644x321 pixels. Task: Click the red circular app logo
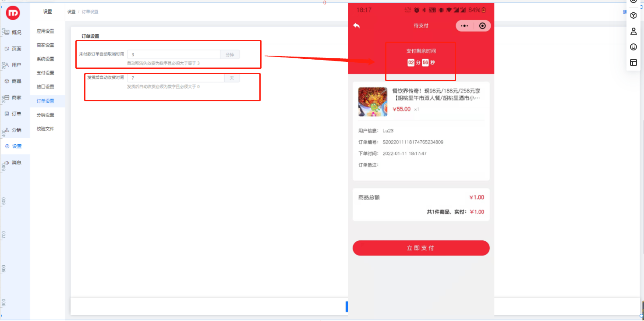13,13
